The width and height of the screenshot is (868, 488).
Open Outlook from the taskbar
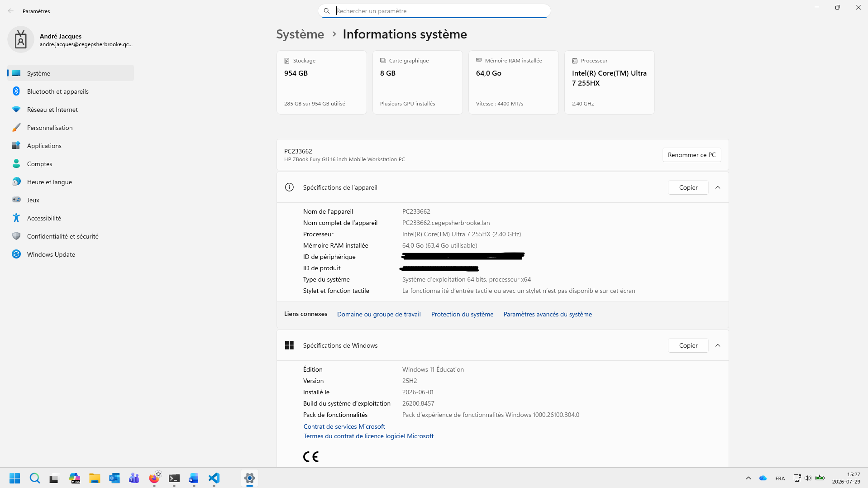point(114,478)
